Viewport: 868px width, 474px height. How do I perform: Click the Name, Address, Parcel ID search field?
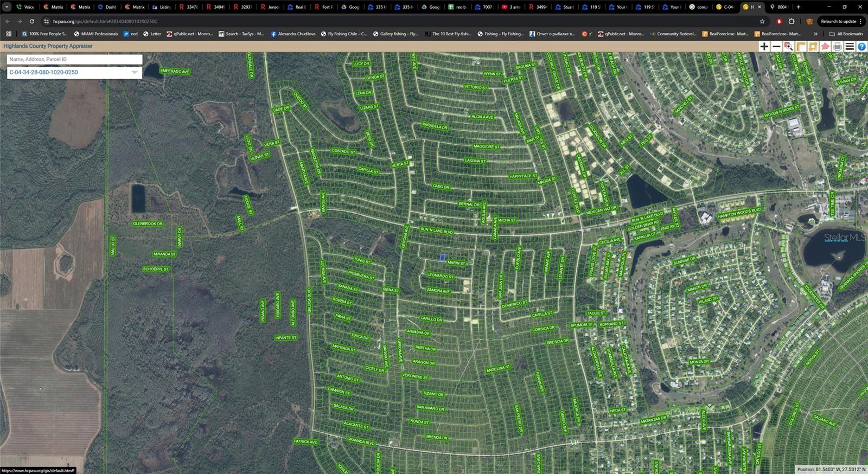click(x=74, y=59)
